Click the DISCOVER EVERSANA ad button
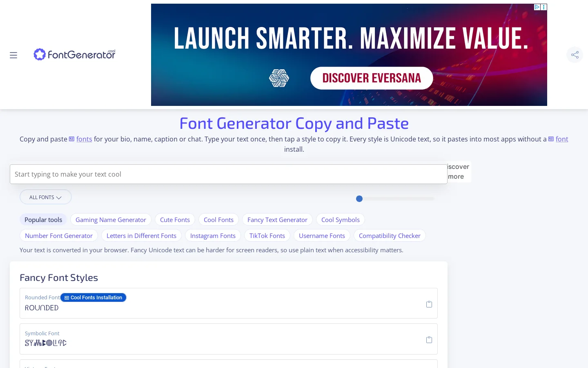Image resolution: width=588 pixels, height=368 pixels. [372, 78]
